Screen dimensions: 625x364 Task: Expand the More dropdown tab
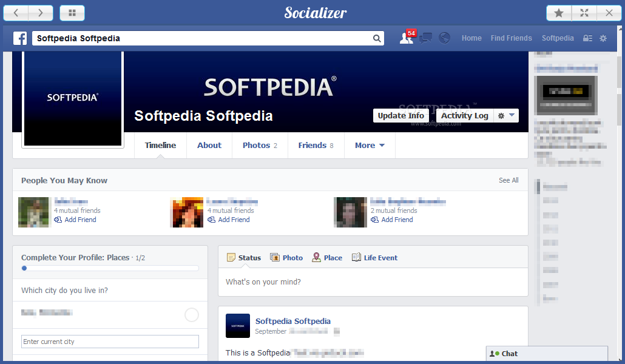tap(370, 146)
